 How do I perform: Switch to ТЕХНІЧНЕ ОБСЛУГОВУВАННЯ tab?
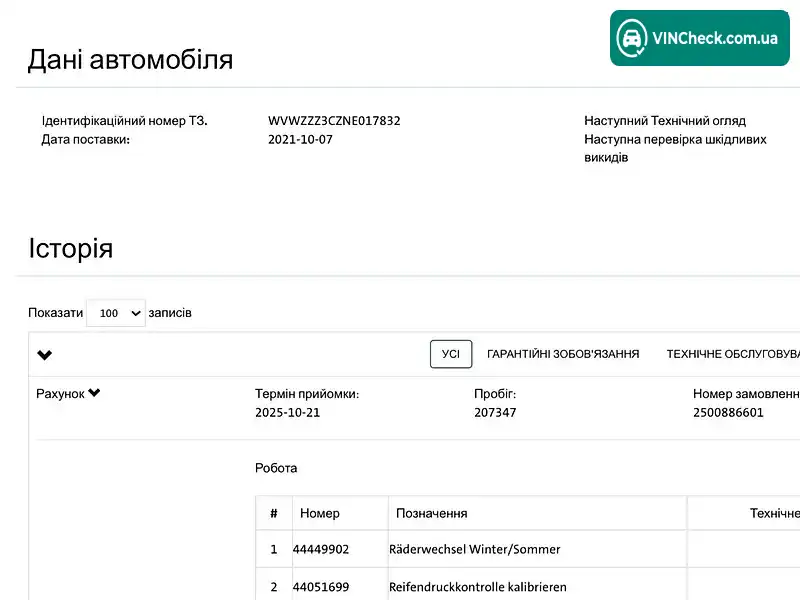pyautogui.click(x=733, y=354)
